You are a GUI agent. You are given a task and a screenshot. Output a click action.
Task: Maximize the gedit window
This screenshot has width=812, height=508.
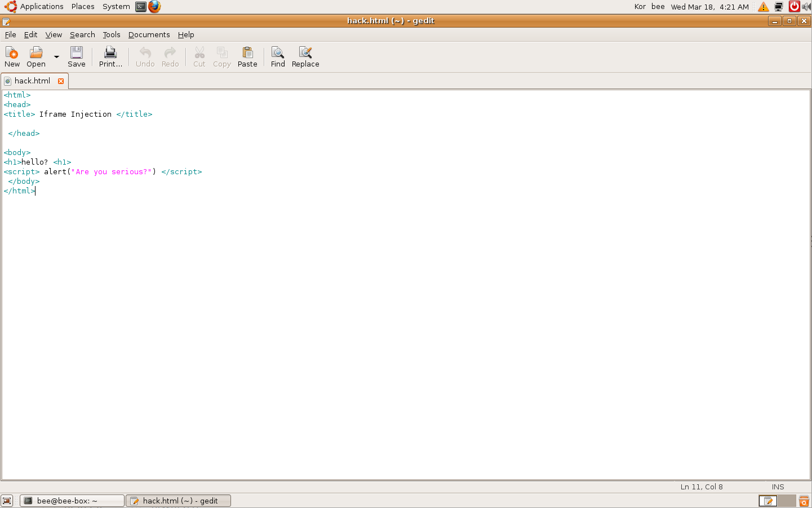coord(789,21)
